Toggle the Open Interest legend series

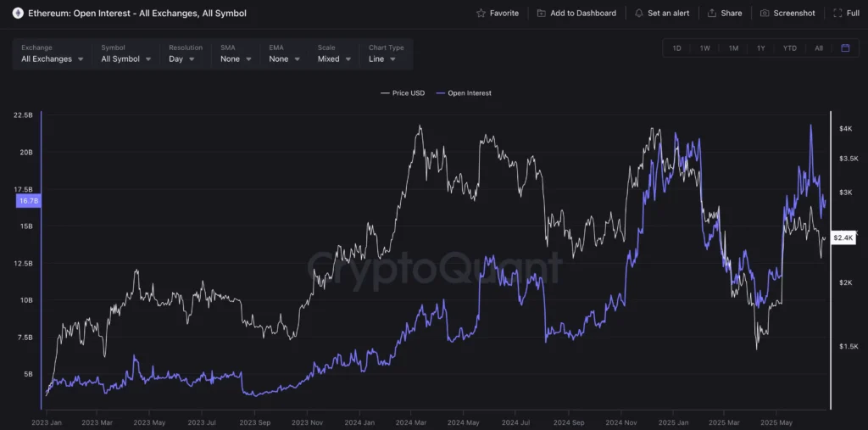464,93
